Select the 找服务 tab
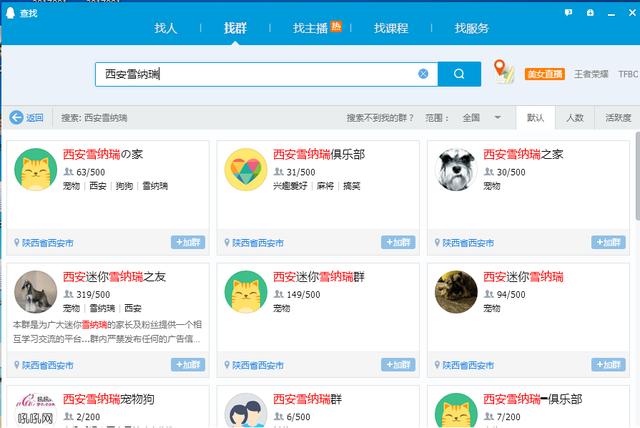Viewport: 640px width, 428px height. pos(472,28)
